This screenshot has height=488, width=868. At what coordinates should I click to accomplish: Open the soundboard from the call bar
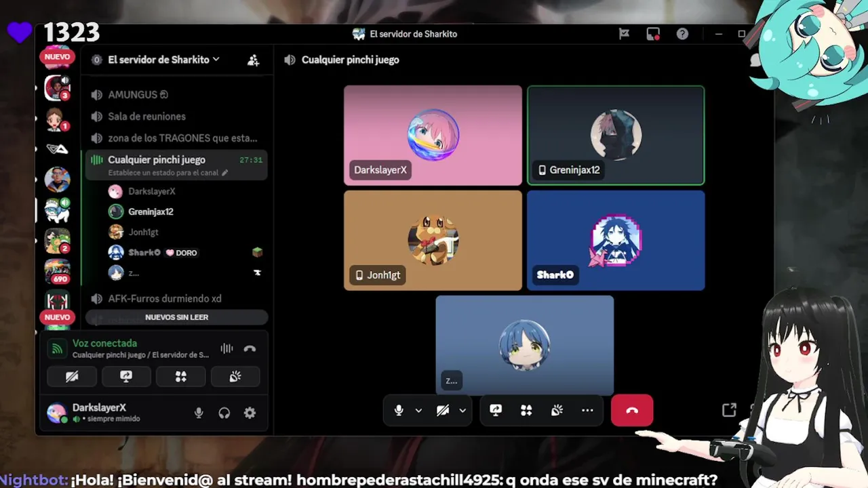(557, 411)
